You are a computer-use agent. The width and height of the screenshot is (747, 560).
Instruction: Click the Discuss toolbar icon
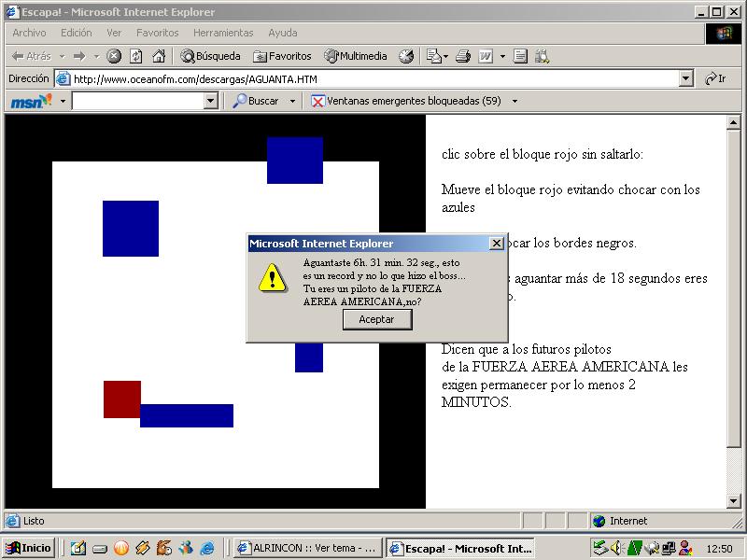pos(520,56)
